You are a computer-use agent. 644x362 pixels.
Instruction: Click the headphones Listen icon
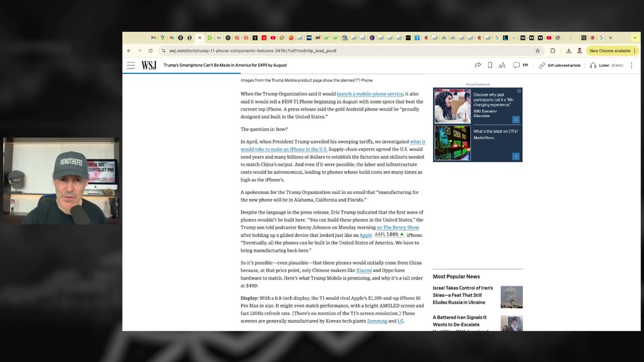(593, 65)
